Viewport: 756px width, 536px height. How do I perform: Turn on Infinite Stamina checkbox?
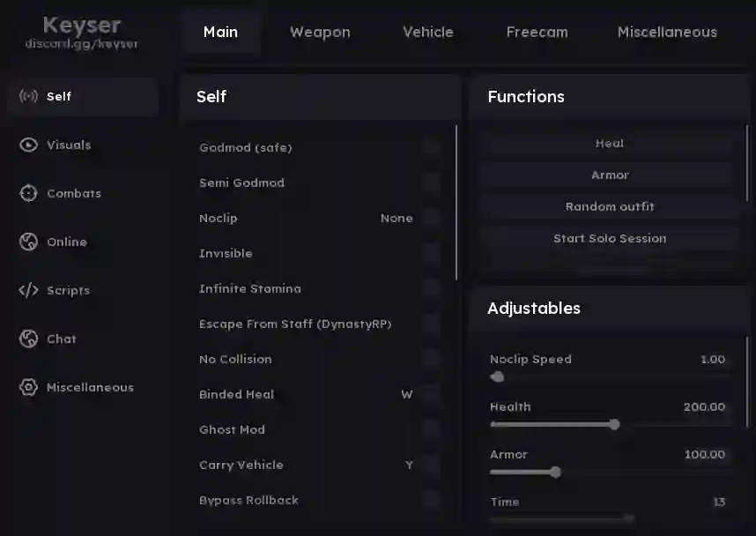431,288
